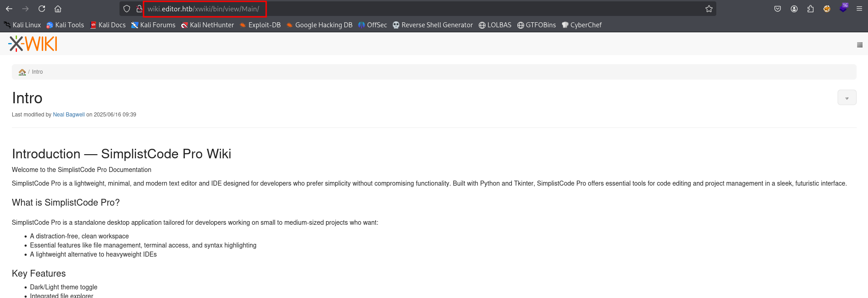Click the browser home icon

click(58, 9)
